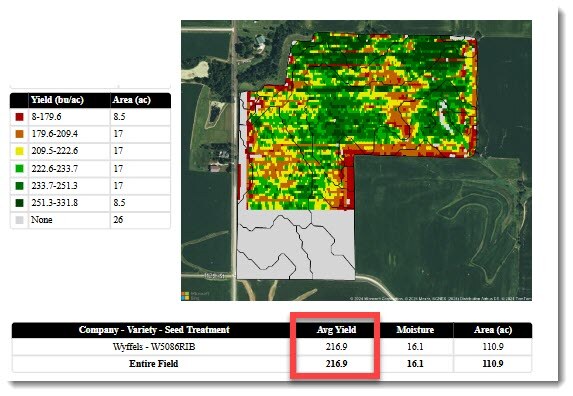Click the Company - Variety - Seed Treatment header
The height and width of the screenshot is (396, 573).
(x=154, y=330)
